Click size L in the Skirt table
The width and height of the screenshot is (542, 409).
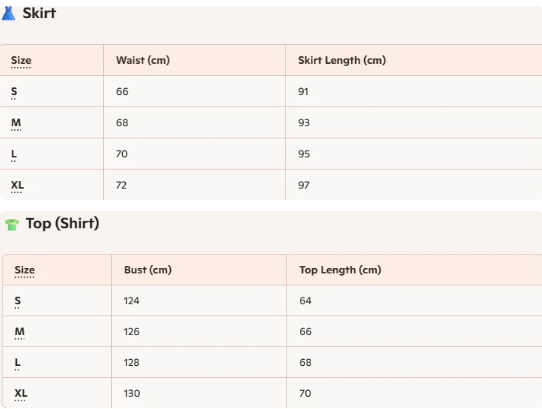click(14, 154)
